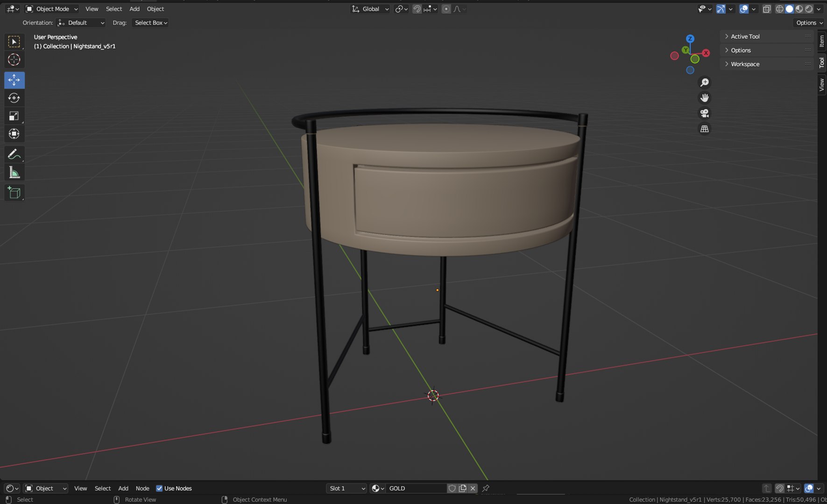The height and width of the screenshot is (504, 827).
Task: Open the node editor Object type dropdown
Action: click(x=46, y=488)
